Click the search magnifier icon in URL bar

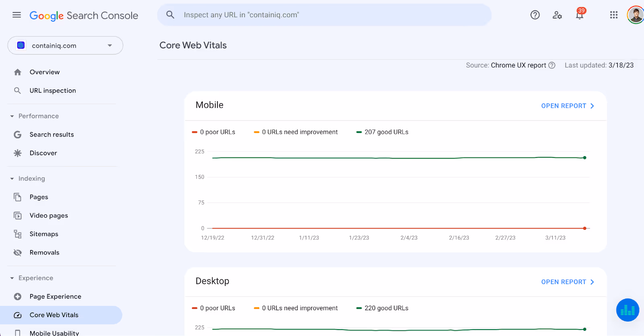tap(170, 15)
